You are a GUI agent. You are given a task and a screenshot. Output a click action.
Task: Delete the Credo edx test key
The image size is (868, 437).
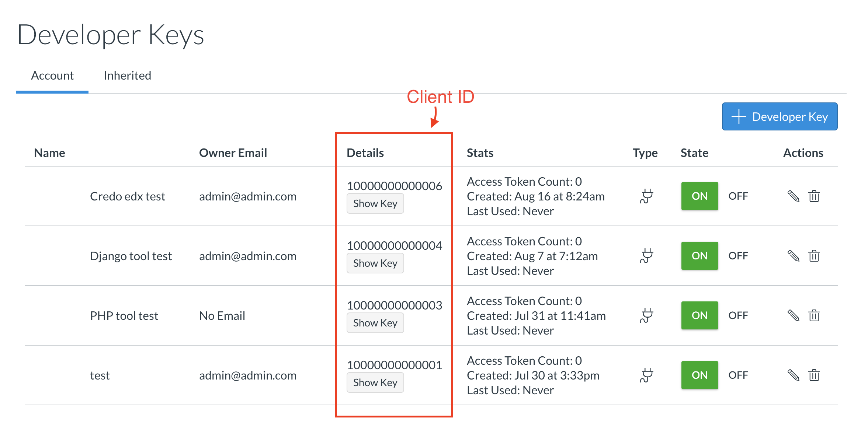[x=814, y=196]
